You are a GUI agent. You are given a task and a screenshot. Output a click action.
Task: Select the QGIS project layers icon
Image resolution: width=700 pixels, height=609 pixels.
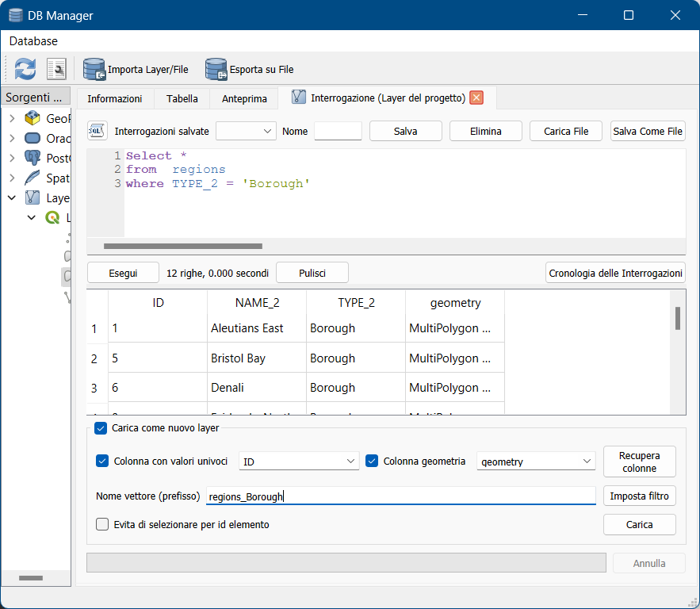click(x=52, y=217)
